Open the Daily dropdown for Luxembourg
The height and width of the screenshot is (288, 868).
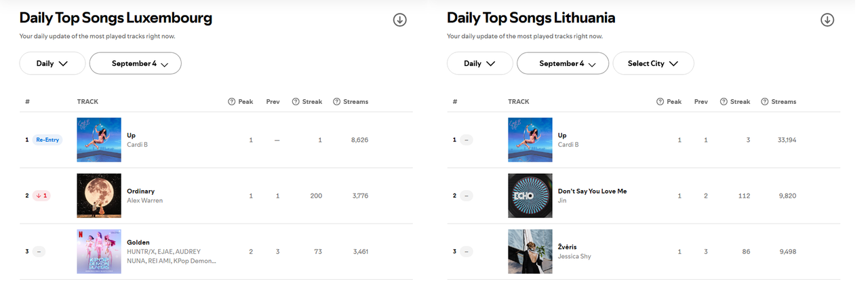coord(52,63)
